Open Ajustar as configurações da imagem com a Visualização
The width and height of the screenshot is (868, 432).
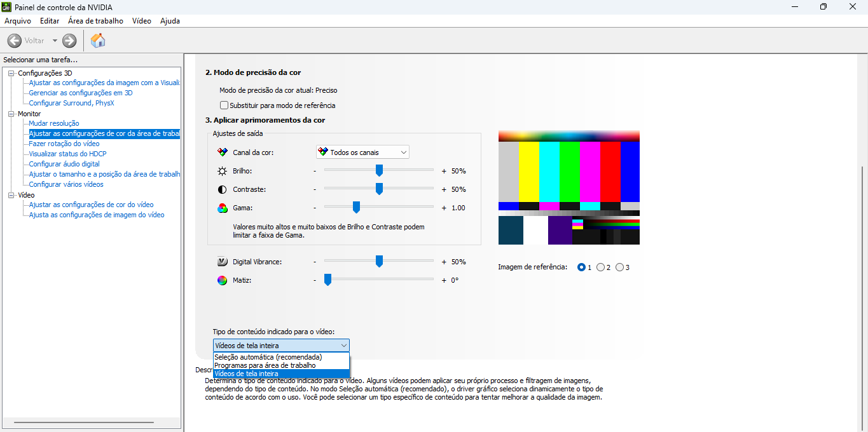104,83
